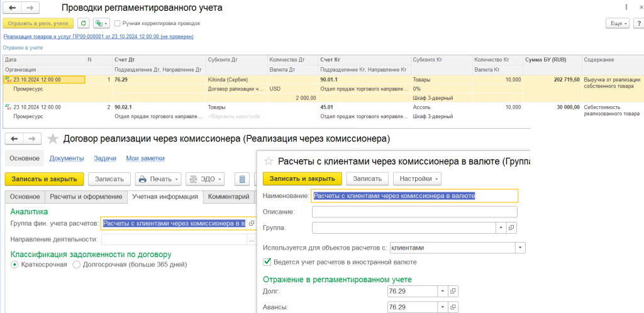Open the Печать dropdown menu
The height and width of the screenshot is (313, 644).
click(158, 179)
